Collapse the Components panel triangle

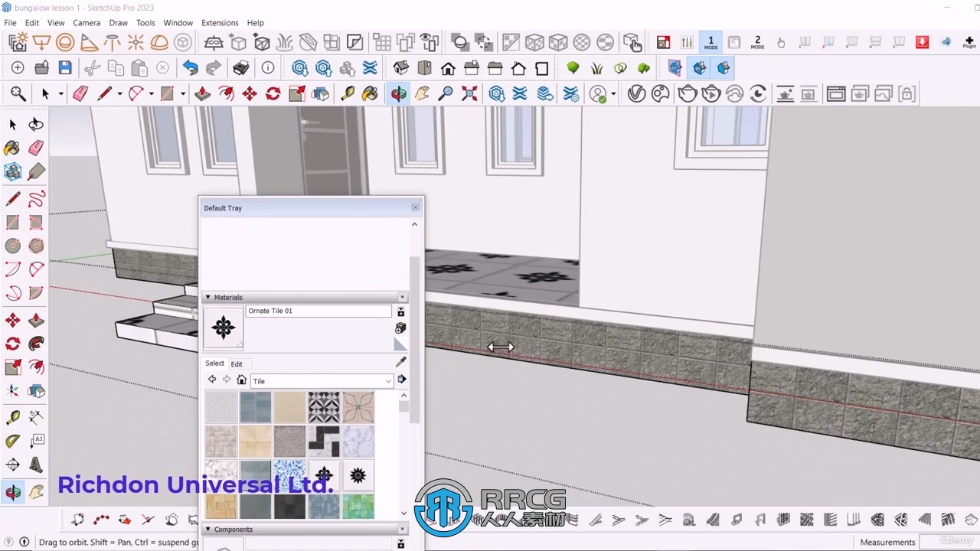pos(207,529)
